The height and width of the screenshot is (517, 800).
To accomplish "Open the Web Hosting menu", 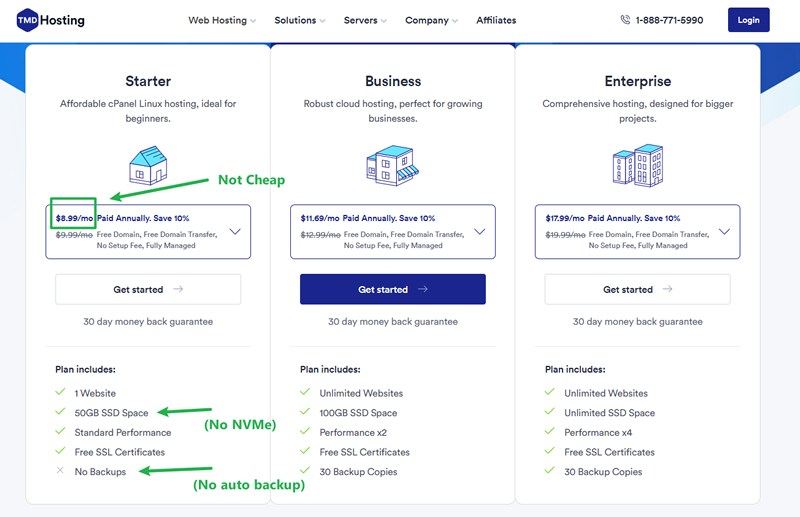I will tap(222, 20).
